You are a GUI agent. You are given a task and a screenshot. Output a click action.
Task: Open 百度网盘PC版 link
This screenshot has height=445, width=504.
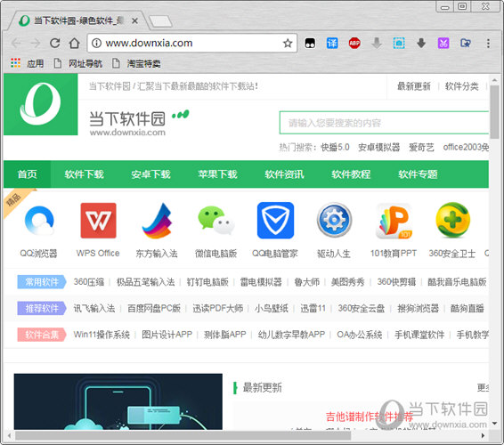coord(154,308)
